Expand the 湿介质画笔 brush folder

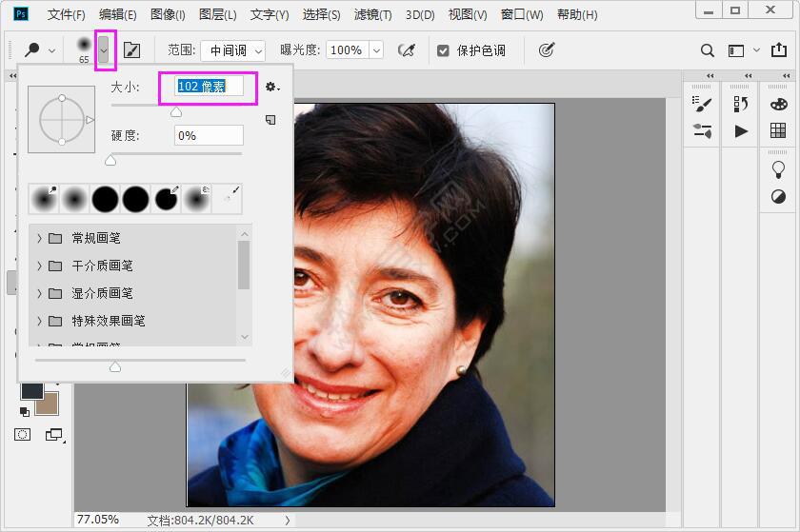point(39,293)
